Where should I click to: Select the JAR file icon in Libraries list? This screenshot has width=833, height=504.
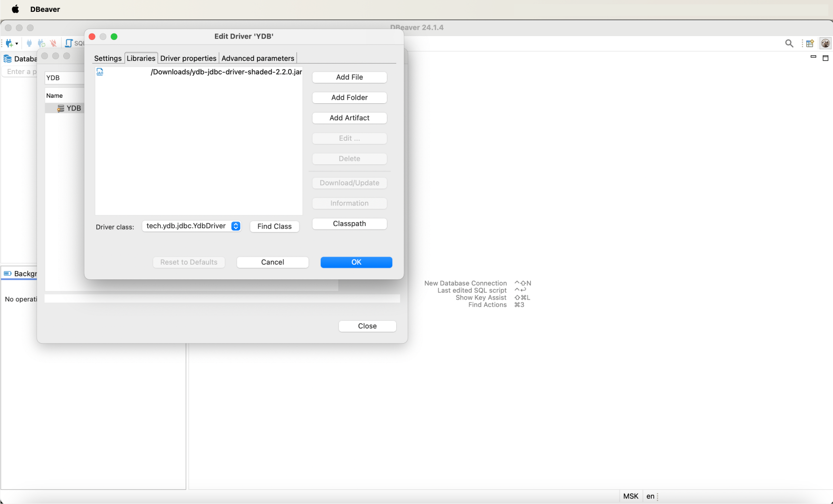point(100,72)
